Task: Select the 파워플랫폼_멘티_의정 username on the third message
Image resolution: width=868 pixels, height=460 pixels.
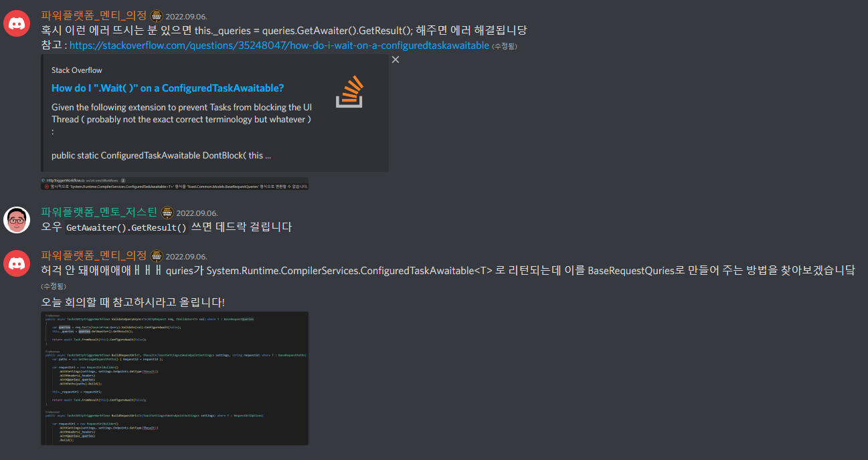Action: (x=94, y=255)
